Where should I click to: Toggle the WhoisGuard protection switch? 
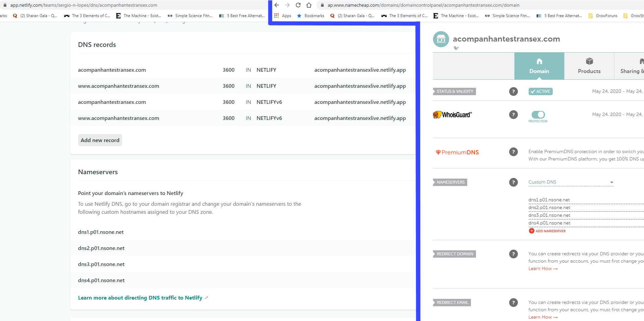coord(538,115)
